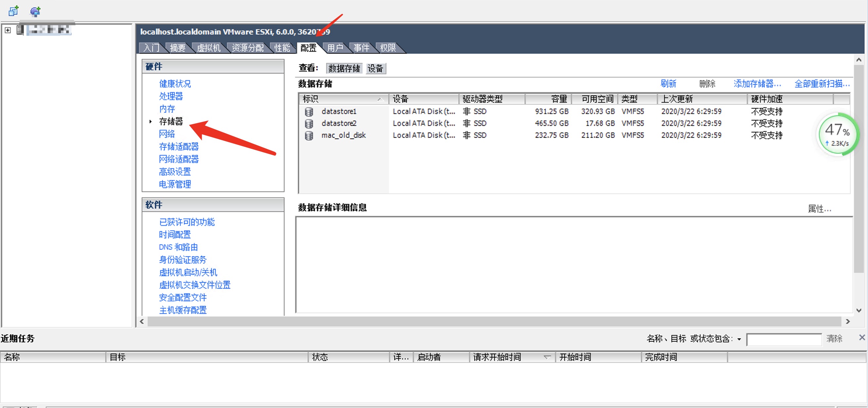Select mac_old_disk row name
This screenshot has height=408, width=868.
343,136
